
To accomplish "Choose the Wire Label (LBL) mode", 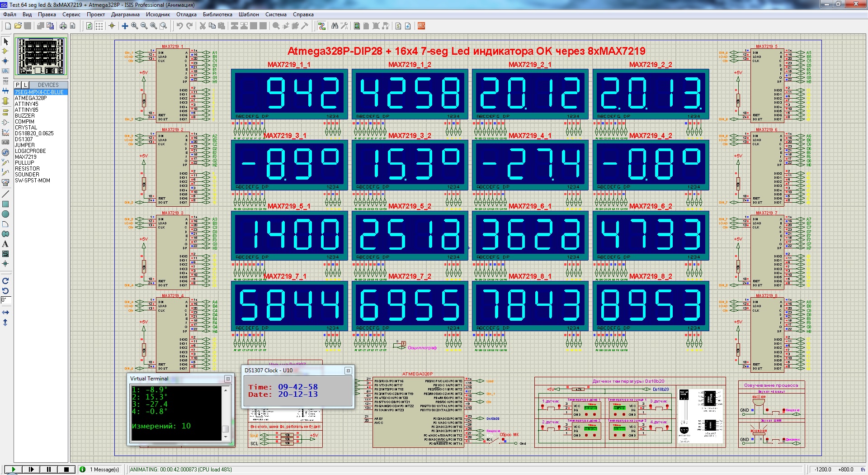I will click(x=5, y=71).
